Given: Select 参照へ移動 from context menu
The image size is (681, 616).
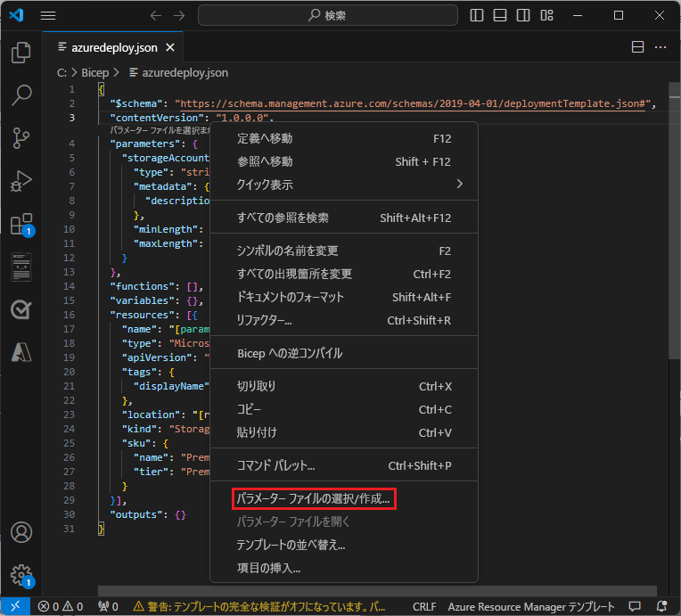Looking at the screenshot, I should (x=343, y=161).
